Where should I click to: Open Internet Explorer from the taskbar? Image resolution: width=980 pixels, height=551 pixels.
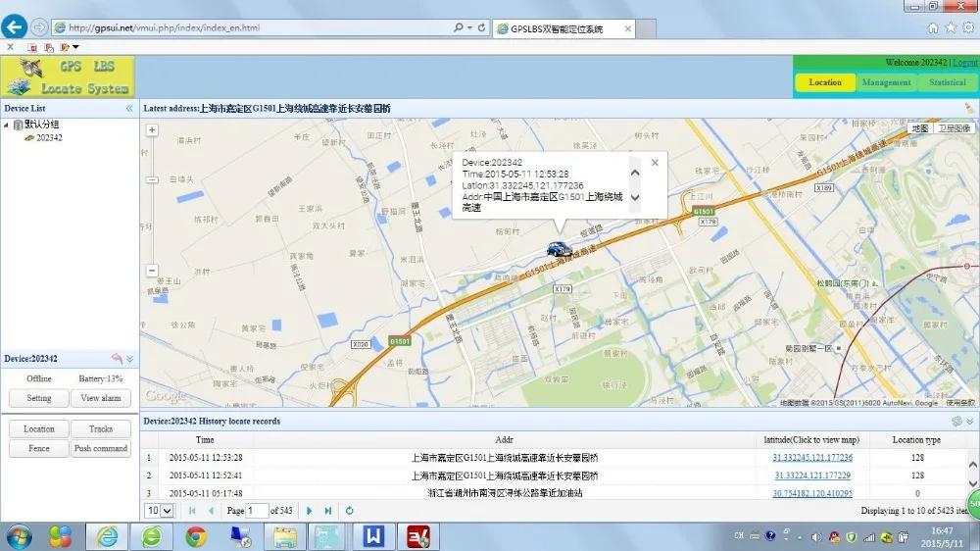point(108,536)
